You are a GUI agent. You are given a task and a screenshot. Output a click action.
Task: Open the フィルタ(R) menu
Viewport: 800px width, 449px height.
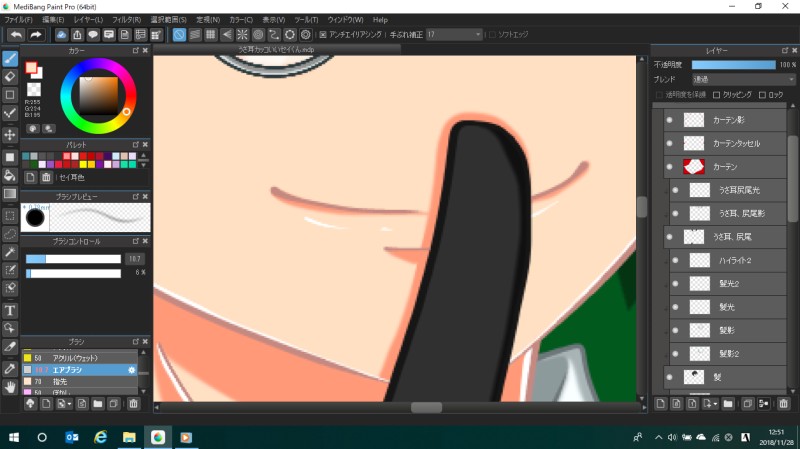pos(127,20)
